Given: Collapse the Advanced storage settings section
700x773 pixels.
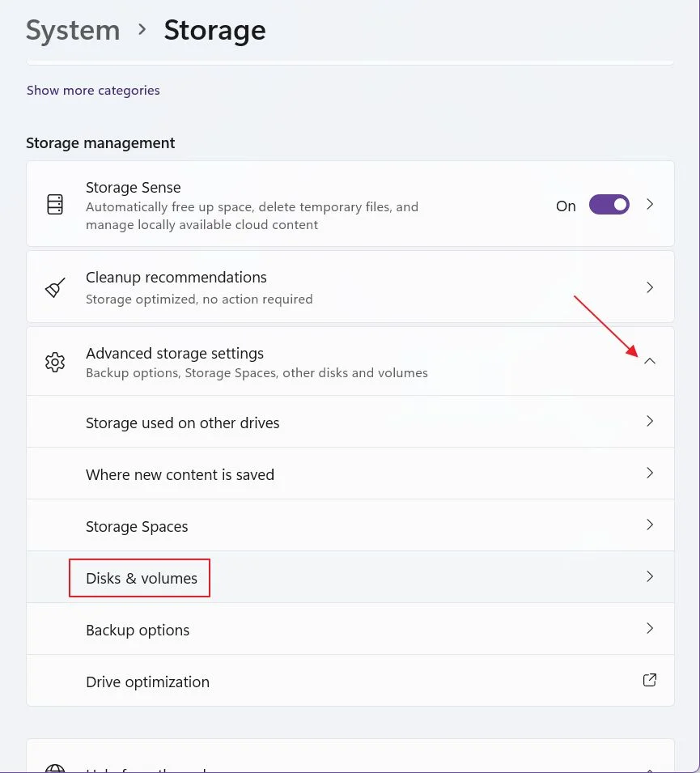Looking at the screenshot, I should [650, 361].
